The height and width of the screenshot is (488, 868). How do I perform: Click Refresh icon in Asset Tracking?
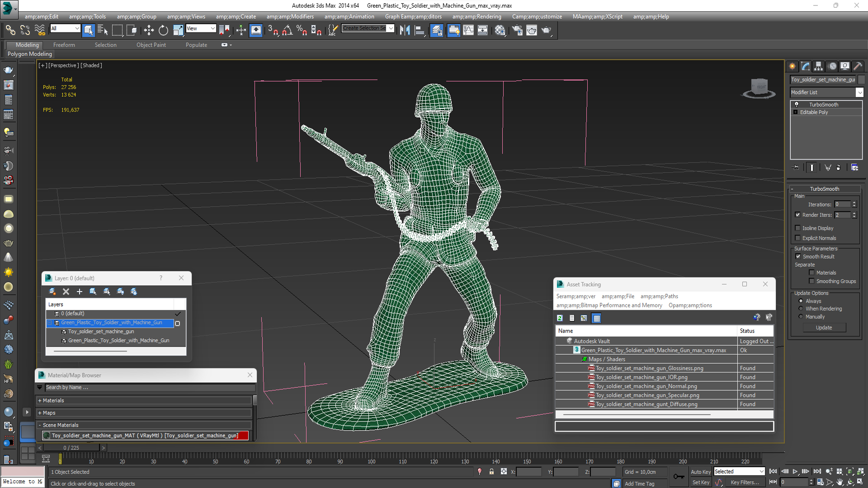pyautogui.click(x=560, y=318)
